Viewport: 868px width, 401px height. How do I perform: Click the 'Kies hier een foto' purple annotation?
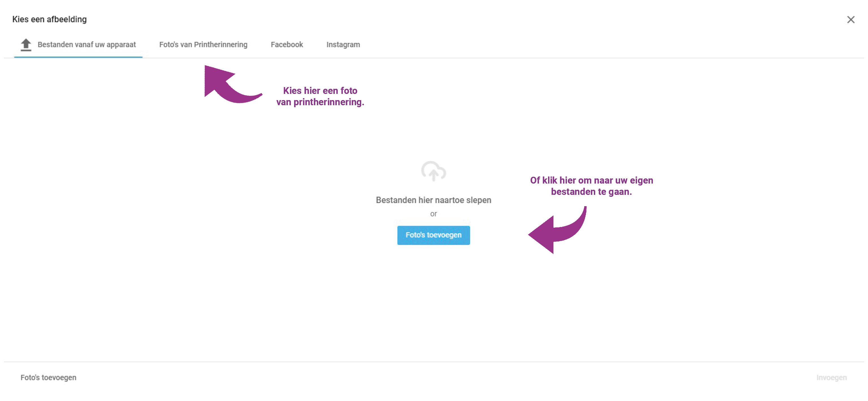(320, 90)
